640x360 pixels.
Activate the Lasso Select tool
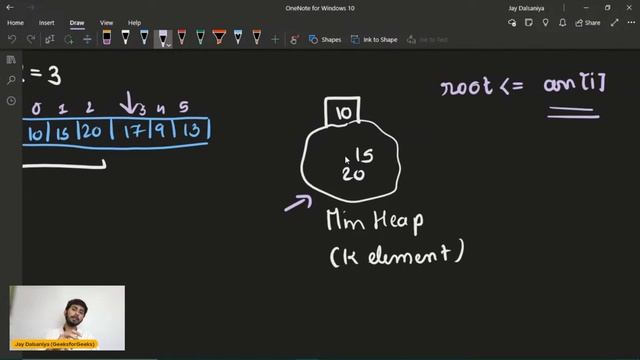pyautogui.click(x=69, y=40)
